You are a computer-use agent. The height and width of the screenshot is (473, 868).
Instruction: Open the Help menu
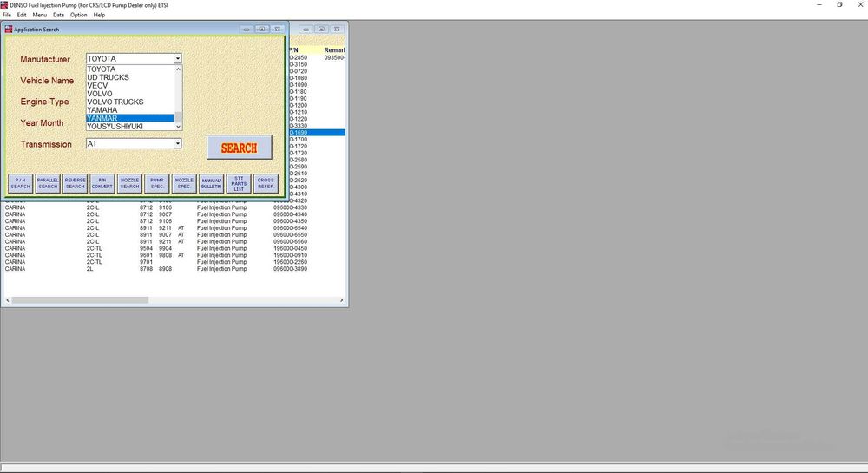pyautogui.click(x=99, y=15)
